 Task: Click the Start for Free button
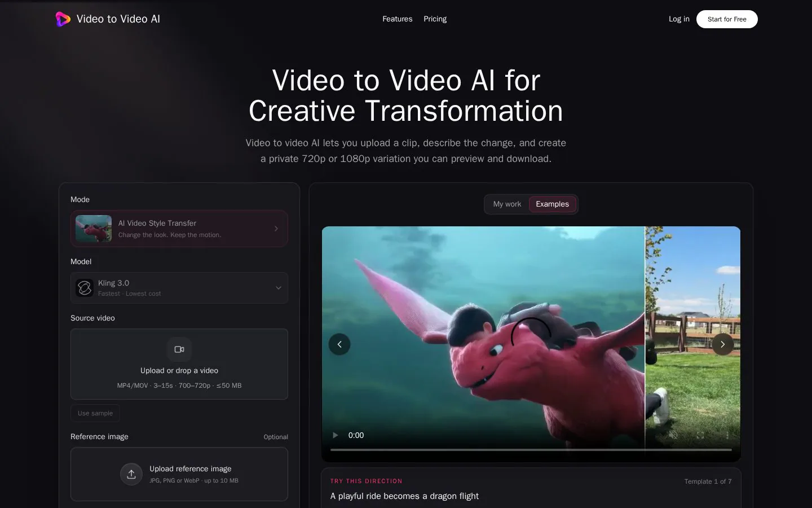click(727, 19)
